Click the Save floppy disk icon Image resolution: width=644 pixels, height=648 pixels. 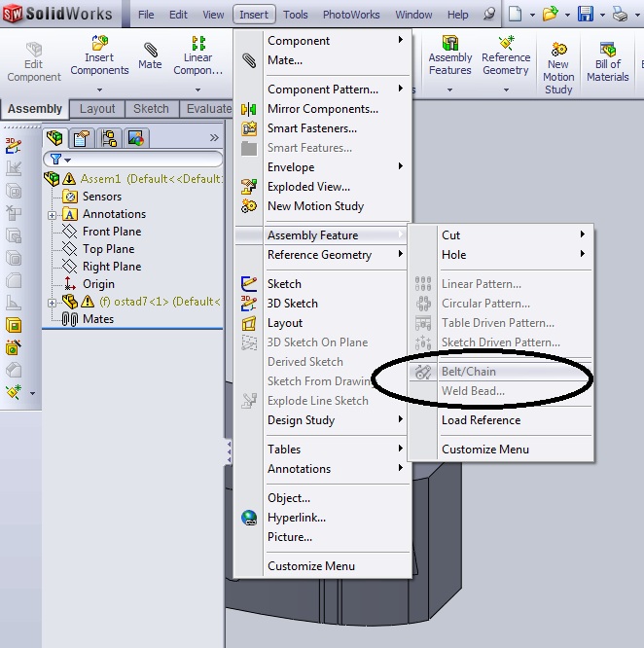click(586, 15)
